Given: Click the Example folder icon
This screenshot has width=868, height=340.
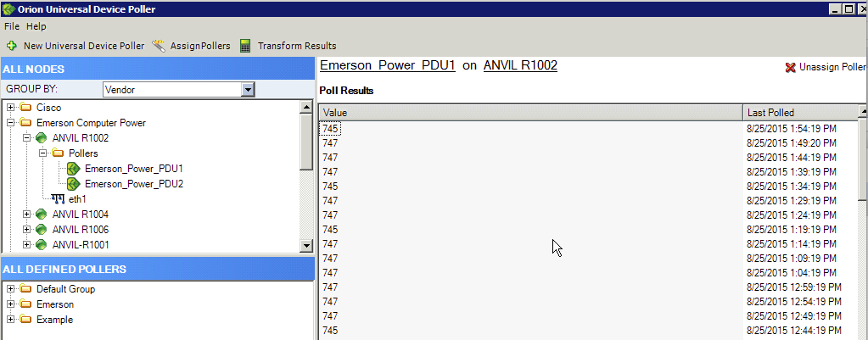Looking at the screenshot, I should pyautogui.click(x=26, y=320).
